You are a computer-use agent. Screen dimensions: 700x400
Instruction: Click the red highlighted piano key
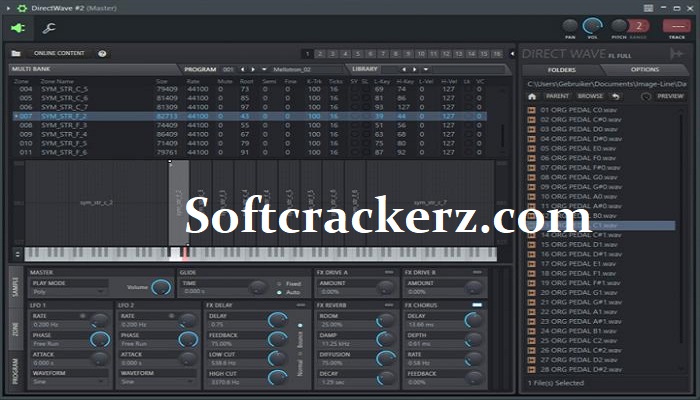(184, 252)
